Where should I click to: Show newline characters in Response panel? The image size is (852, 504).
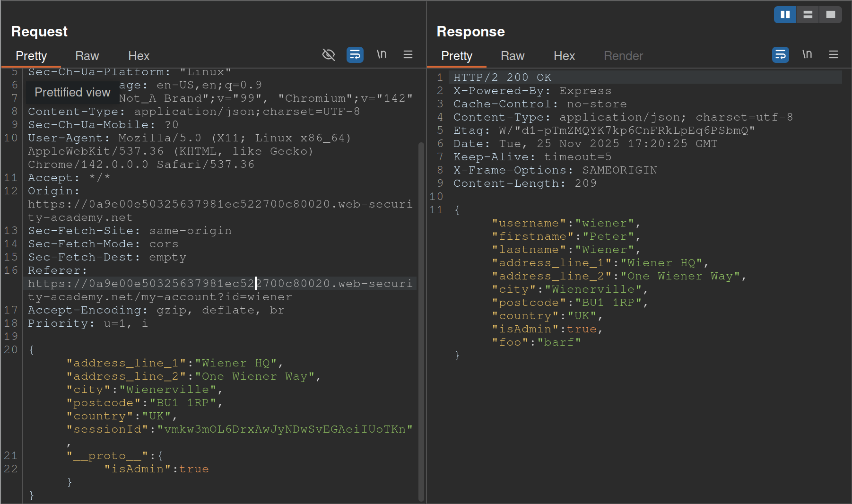807,55
